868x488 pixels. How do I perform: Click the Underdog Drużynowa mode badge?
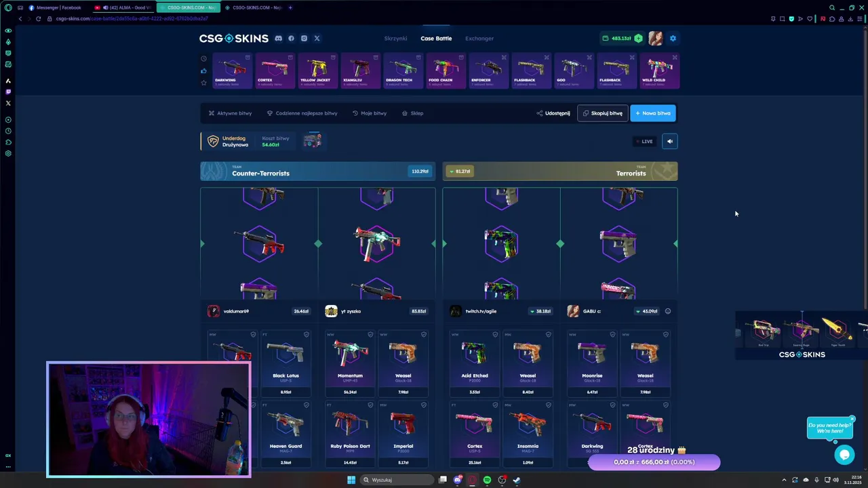tap(228, 141)
